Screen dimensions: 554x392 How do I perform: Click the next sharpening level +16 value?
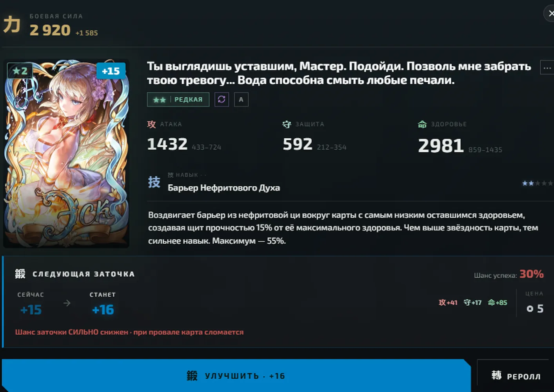pyautogui.click(x=103, y=310)
